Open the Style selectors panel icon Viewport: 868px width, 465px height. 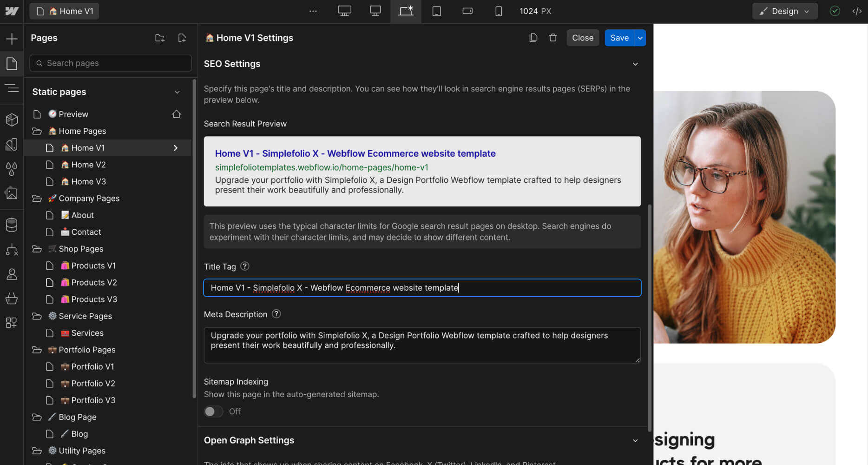coord(12,145)
